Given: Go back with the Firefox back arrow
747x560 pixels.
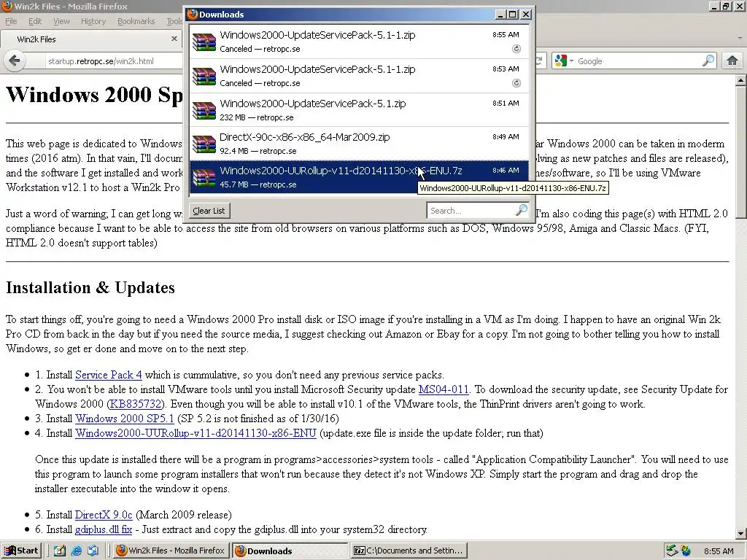Looking at the screenshot, I should (x=15, y=61).
